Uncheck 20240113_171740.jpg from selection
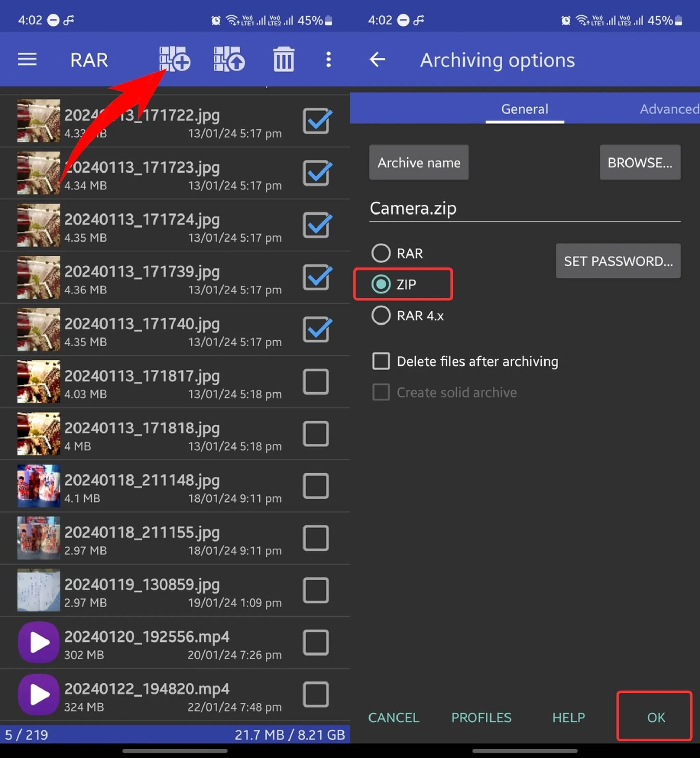 tap(317, 330)
